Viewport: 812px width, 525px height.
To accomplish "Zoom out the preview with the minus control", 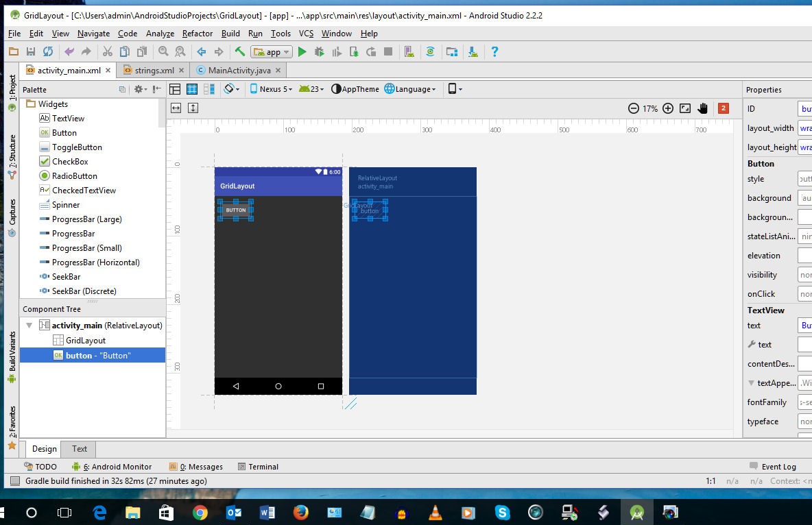I will pyautogui.click(x=632, y=108).
